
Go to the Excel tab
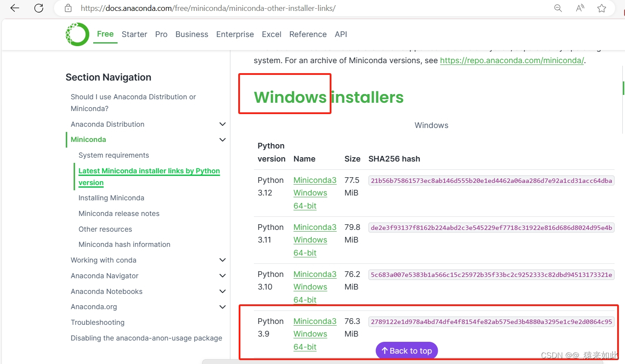click(271, 34)
